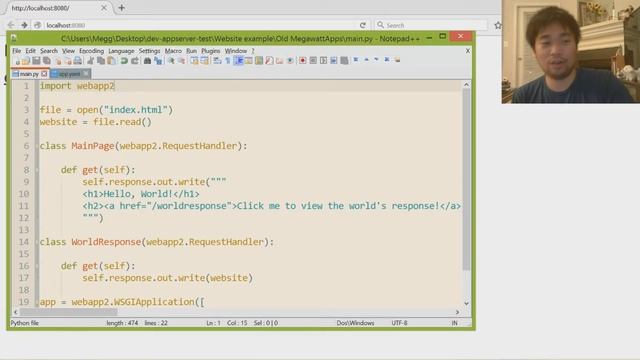The height and width of the screenshot is (360, 640).
Task: Click the Cut scissors toolbar icon
Action: [91, 61]
